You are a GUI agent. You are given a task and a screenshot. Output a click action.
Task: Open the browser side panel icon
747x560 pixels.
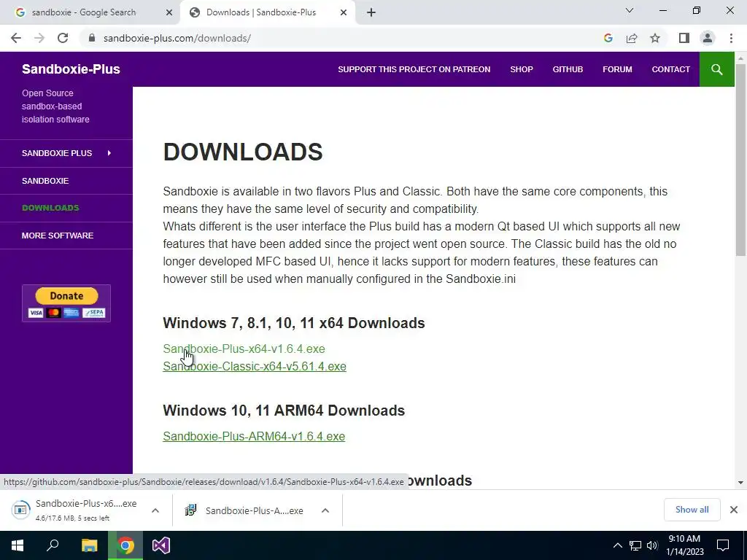coord(684,38)
